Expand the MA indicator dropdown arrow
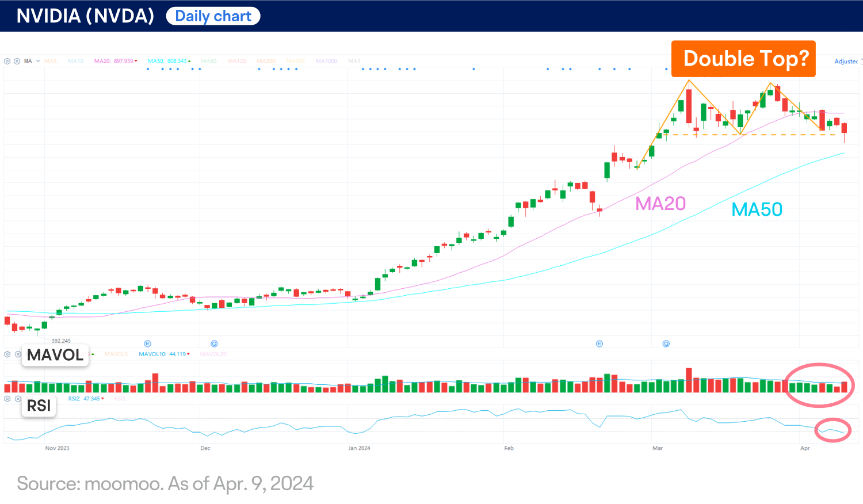The height and width of the screenshot is (504, 863). point(38,61)
